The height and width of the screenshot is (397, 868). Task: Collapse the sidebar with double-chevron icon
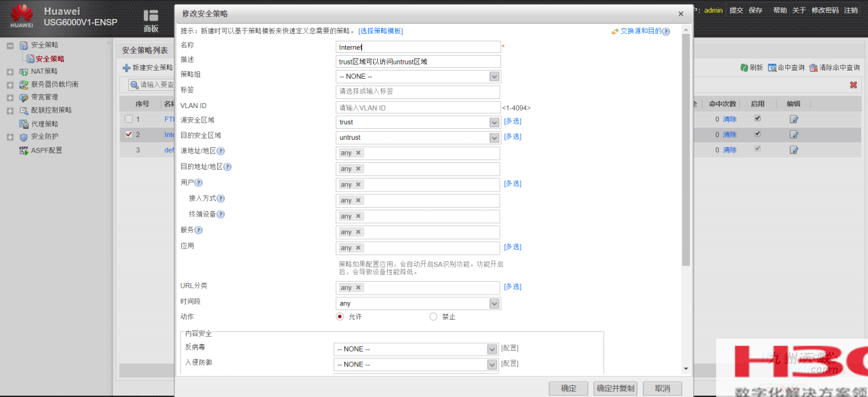pos(109,43)
